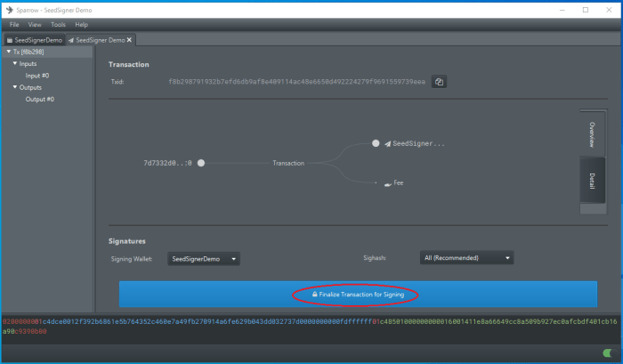This screenshot has height=364, width=623.
Task: Click the Fee icon in transaction diagram
Action: [387, 183]
